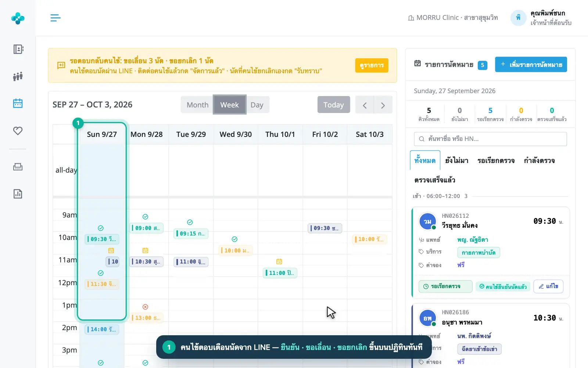Viewport: 588px width, 368px height.
Task: Switch calendar to Day view
Action: click(257, 105)
